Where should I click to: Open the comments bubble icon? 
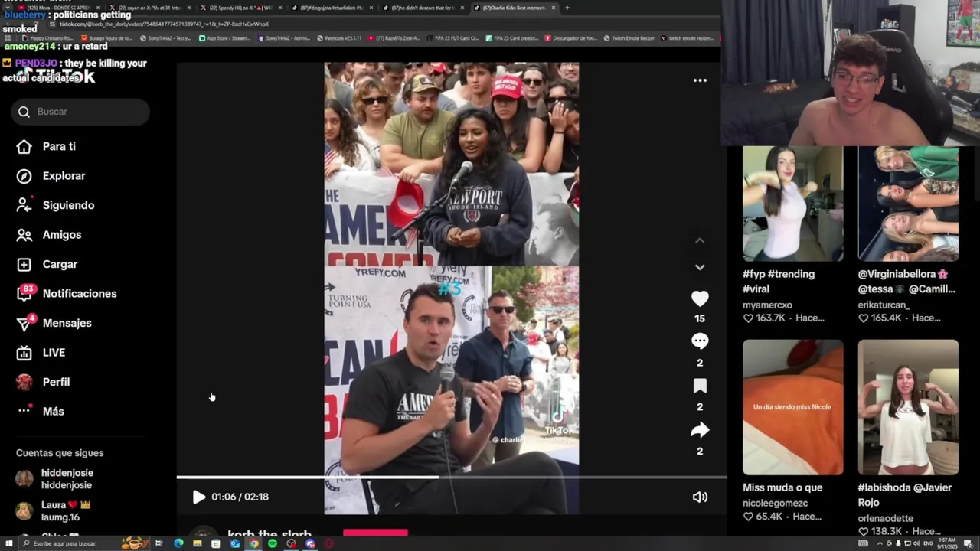pyautogui.click(x=700, y=341)
